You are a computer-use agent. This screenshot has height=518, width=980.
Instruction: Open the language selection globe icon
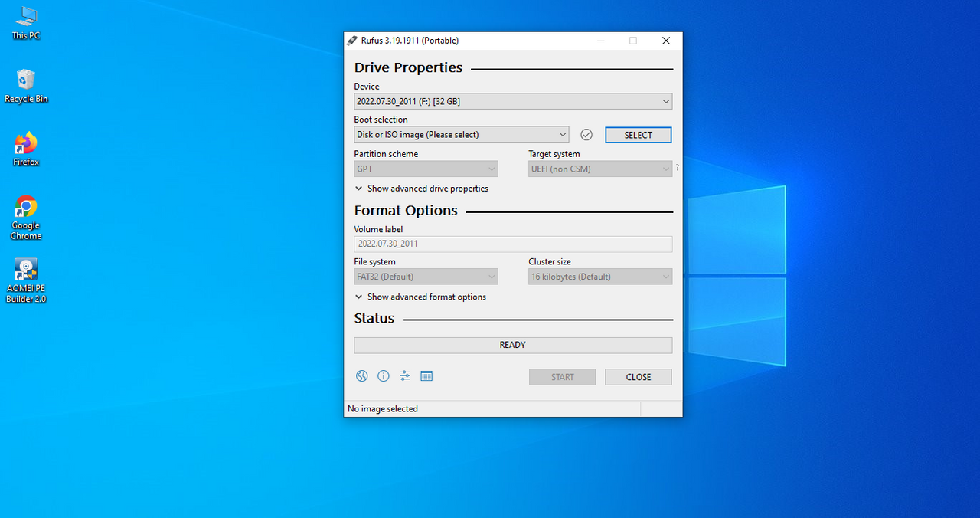tap(361, 375)
